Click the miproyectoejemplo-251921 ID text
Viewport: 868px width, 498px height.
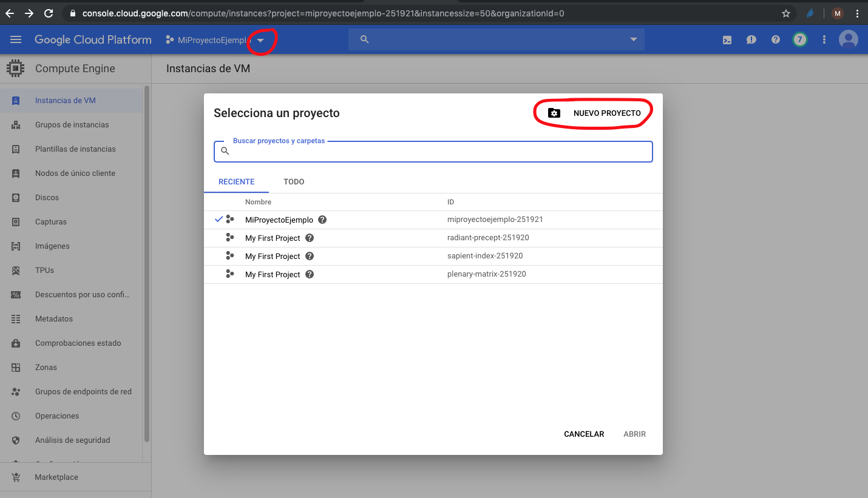click(x=495, y=220)
